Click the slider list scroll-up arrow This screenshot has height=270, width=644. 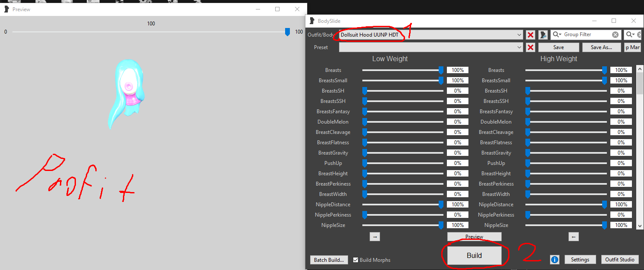640,70
